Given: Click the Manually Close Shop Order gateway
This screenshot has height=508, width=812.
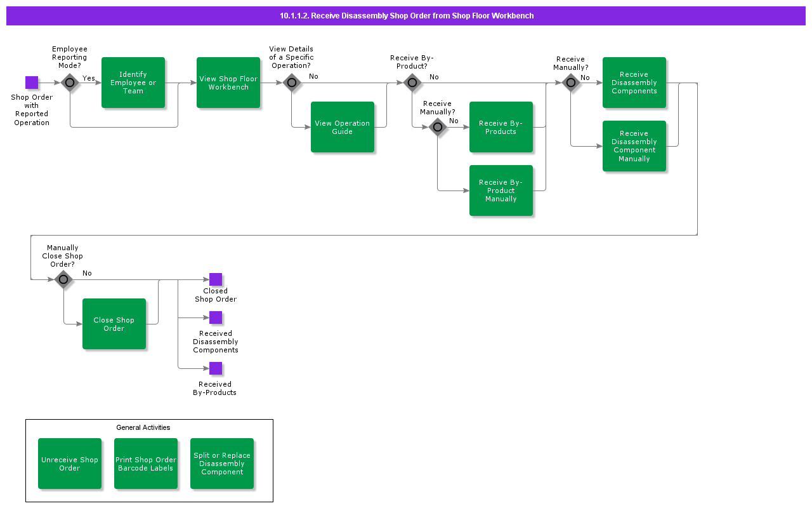Looking at the screenshot, I should [63, 279].
